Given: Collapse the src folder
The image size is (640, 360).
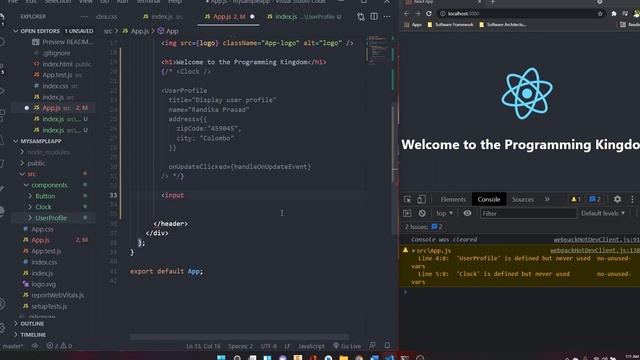Looking at the screenshot, I should click(x=22, y=174).
